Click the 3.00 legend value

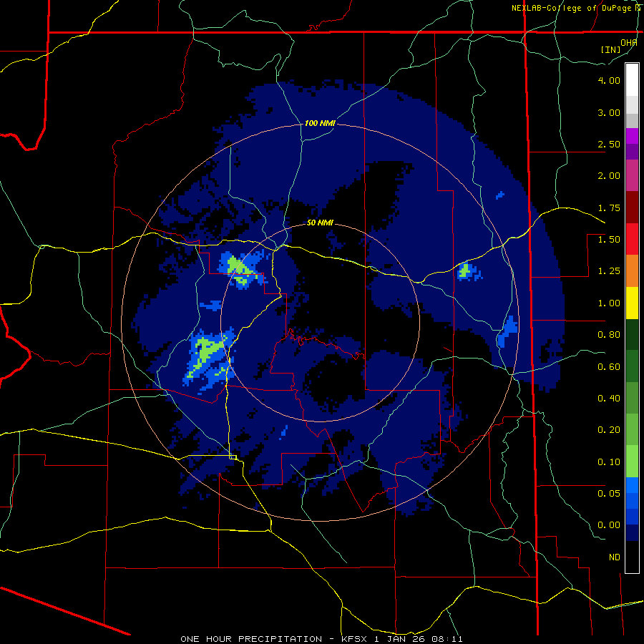click(x=609, y=112)
